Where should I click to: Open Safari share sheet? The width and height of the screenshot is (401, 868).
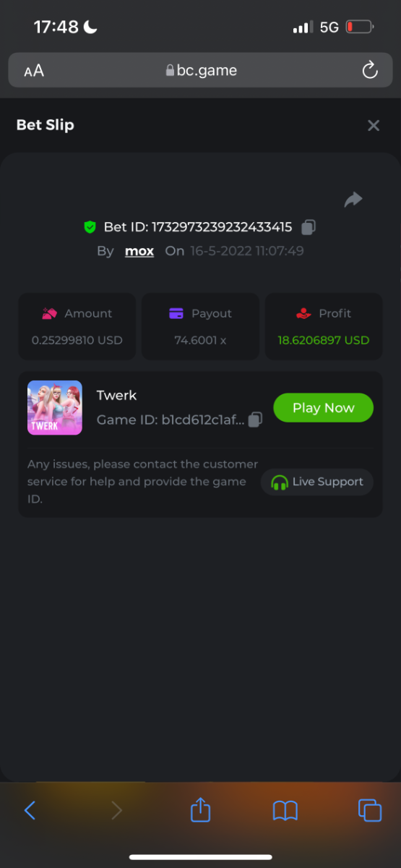[x=200, y=809]
